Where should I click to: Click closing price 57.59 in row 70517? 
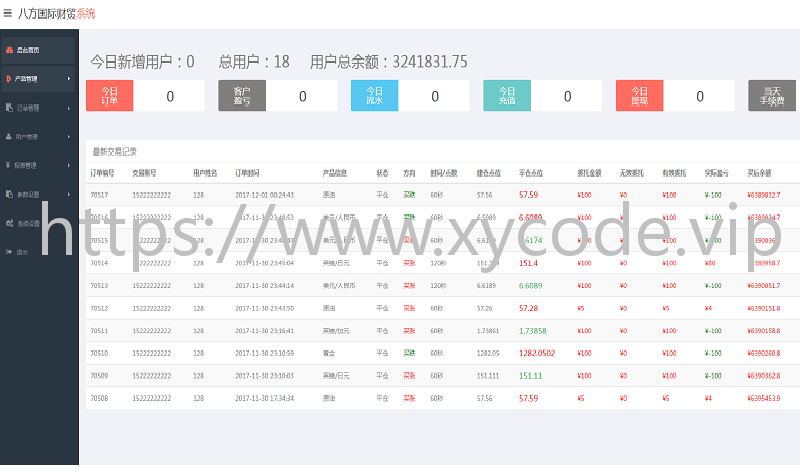pos(529,195)
